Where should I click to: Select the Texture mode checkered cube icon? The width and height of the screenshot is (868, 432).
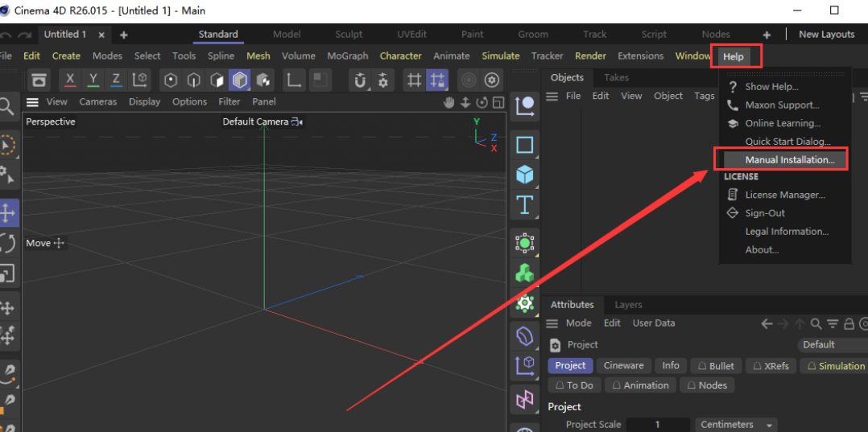[x=262, y=80]
